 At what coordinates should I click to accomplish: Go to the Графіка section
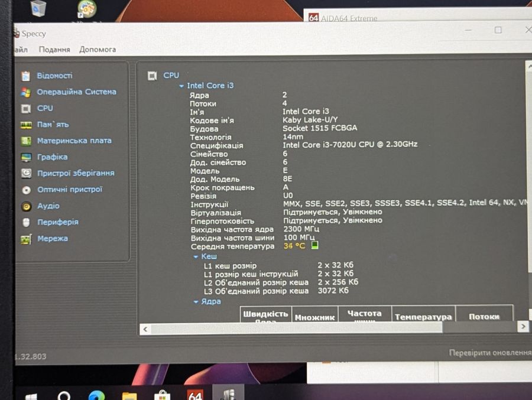(x=52, y=157)
